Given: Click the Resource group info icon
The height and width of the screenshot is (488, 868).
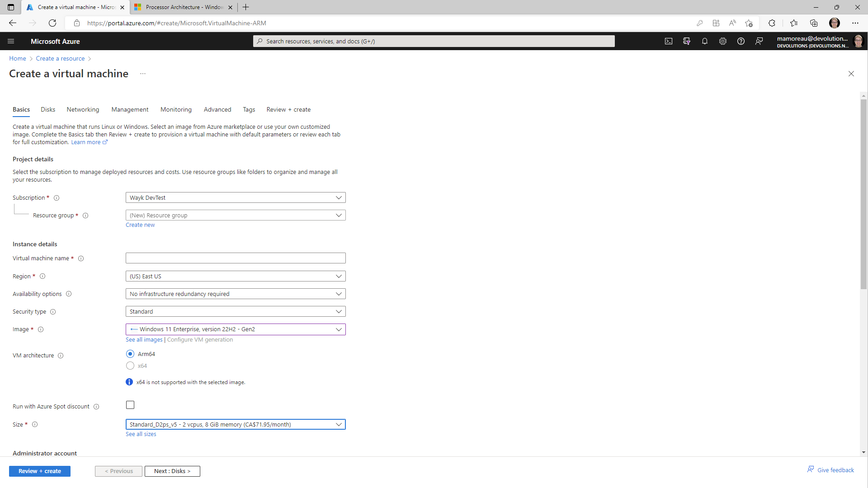Looking at the screenshot, I should [85, 216].
